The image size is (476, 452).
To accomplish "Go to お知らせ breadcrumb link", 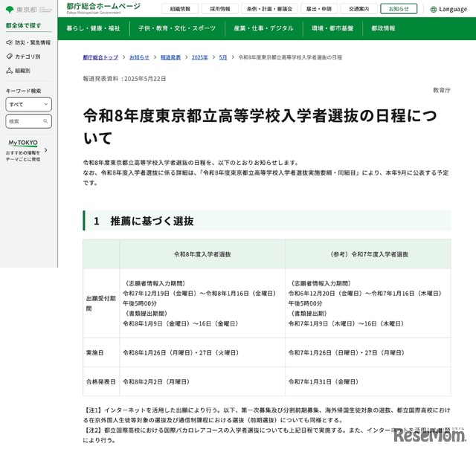I will pyautogui.click(x=139, y=57).
